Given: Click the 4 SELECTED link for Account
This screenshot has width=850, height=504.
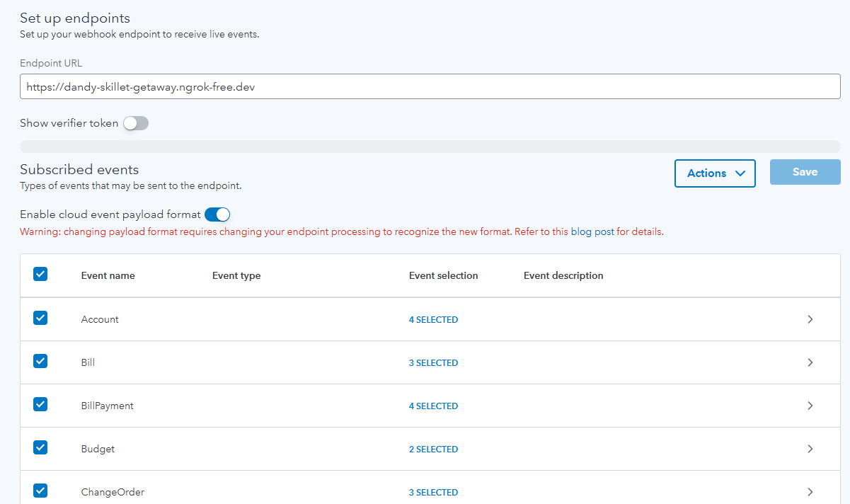Looking at the screenshot, I should tap(433, 320).
